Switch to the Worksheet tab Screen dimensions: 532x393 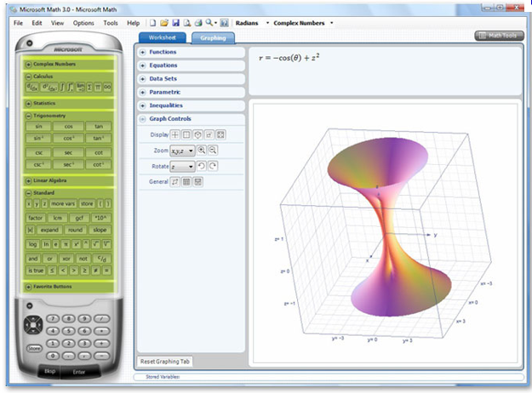click(163, 37)
